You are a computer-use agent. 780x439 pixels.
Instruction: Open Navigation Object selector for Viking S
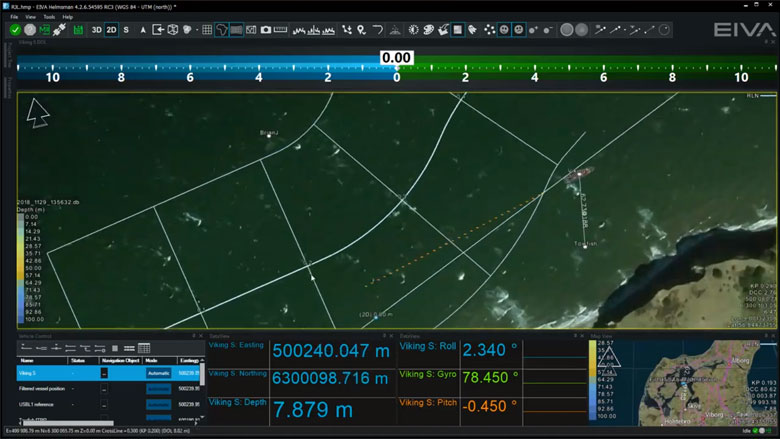104,373
